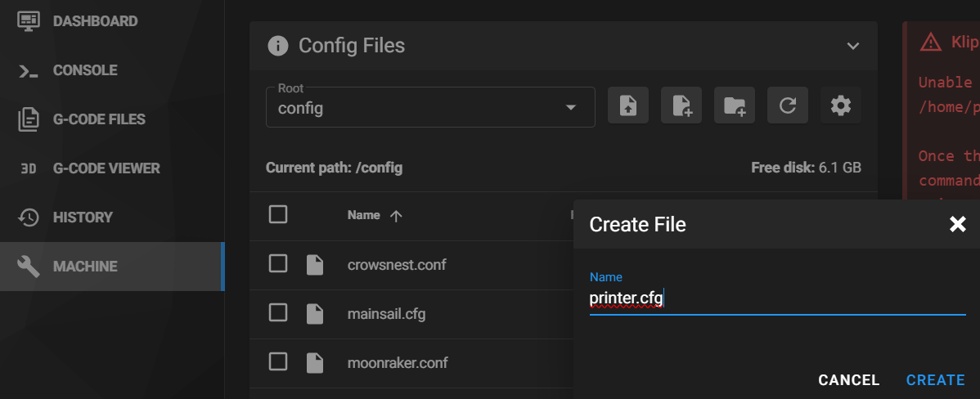This screenshot has height=399, width=980.
Task: Go to the Dashboard page
Action: pos(95,20)
